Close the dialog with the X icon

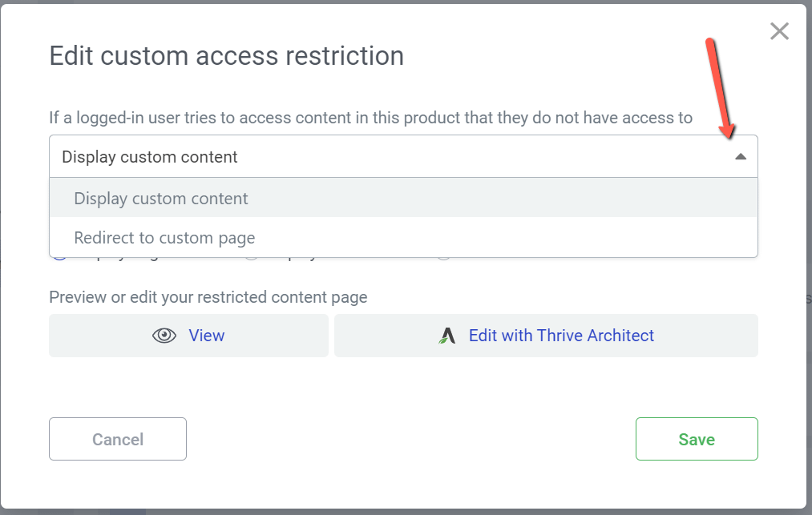tap(778, 31)
